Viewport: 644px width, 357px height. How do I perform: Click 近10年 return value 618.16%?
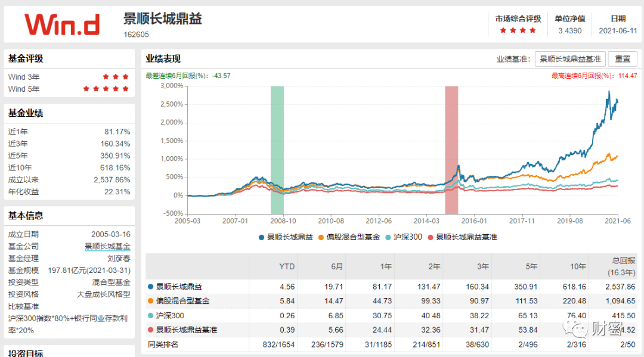point(115,167)
